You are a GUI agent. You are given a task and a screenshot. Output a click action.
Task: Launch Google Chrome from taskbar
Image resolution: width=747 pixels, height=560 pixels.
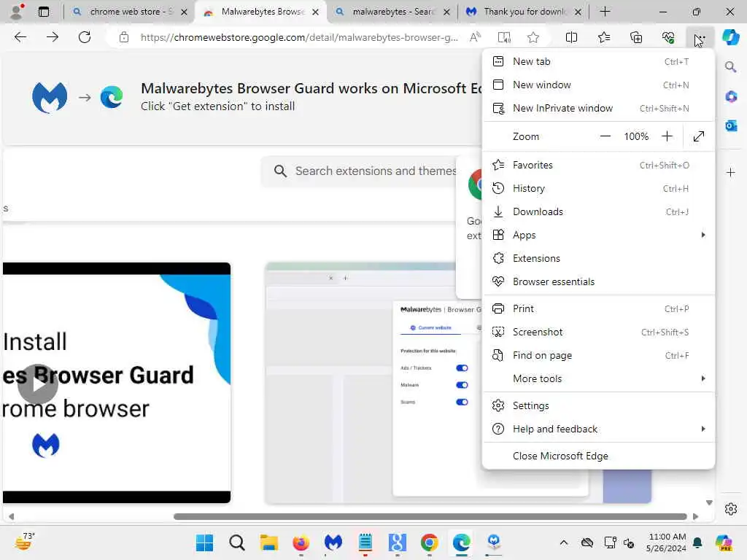[429, 542]
